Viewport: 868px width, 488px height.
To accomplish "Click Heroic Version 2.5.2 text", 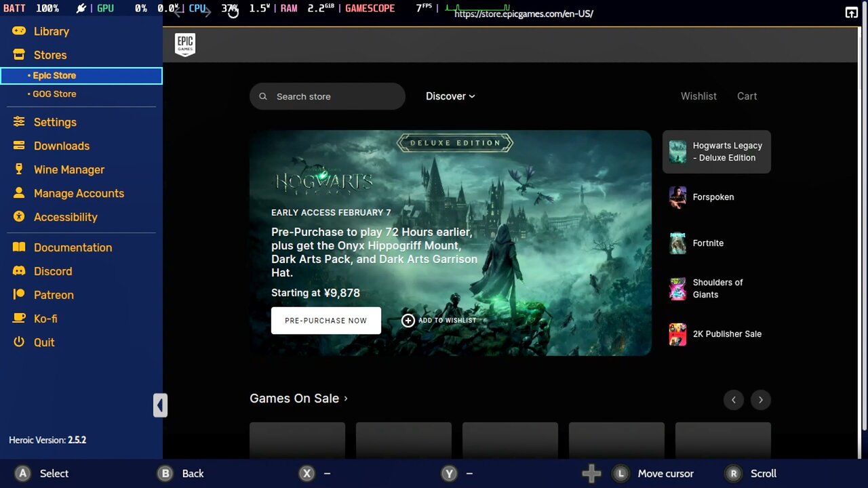I will (x=47, y=440).
